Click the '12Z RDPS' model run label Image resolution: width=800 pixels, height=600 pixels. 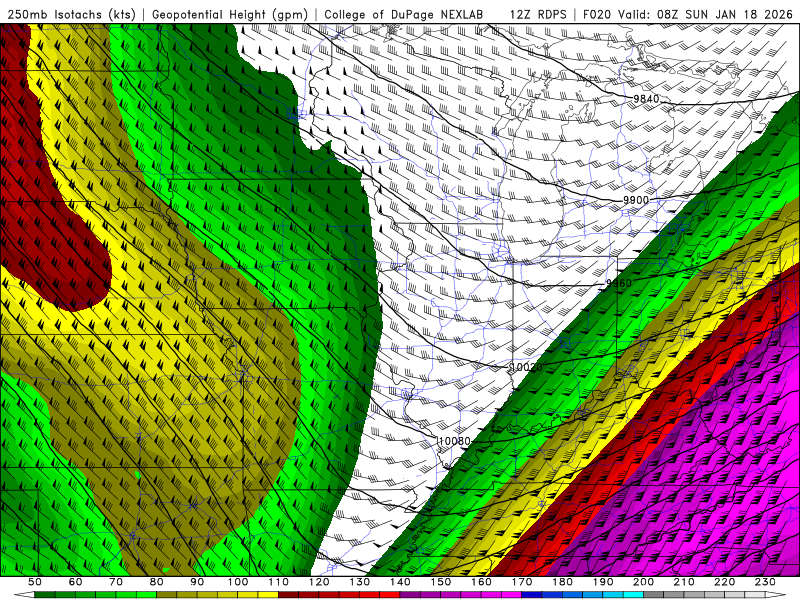[538, 14]
